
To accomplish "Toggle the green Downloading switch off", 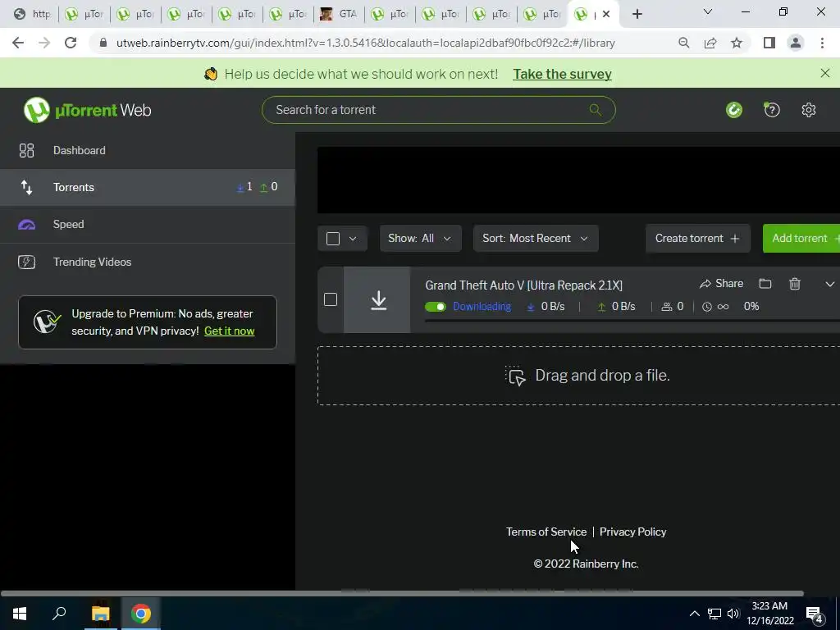I will tap(435, 307).
